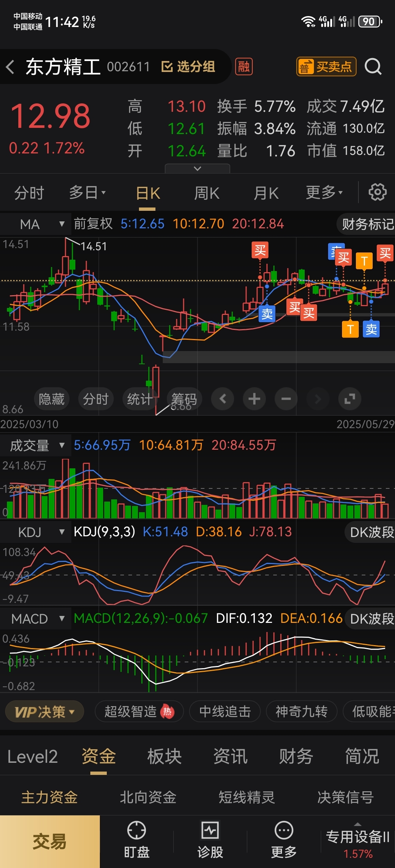Select 决策信号 sub-tab
Screen dimensions: 395x868
(346, 797)
